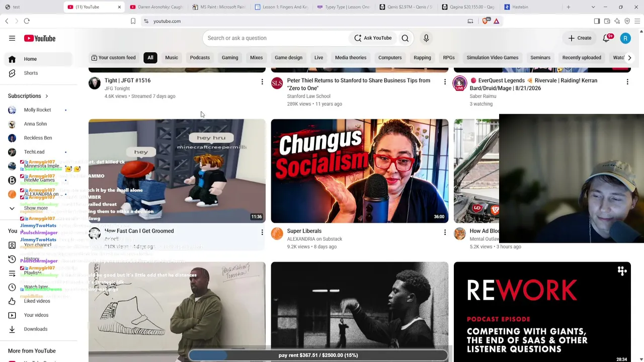The width and height of the screenshot is (644, 362).
Task: Open the Brave VPN shield icon
Action: [x=627, y=21]
